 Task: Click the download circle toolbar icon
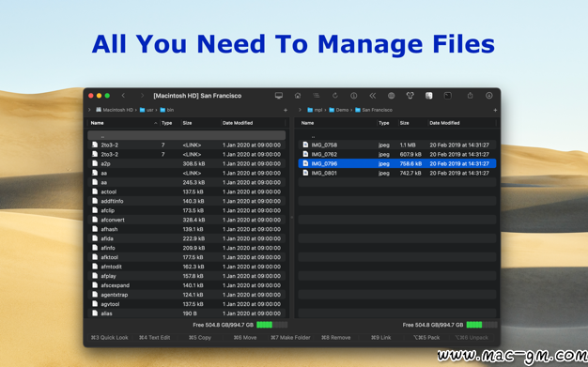pos(489,96)
